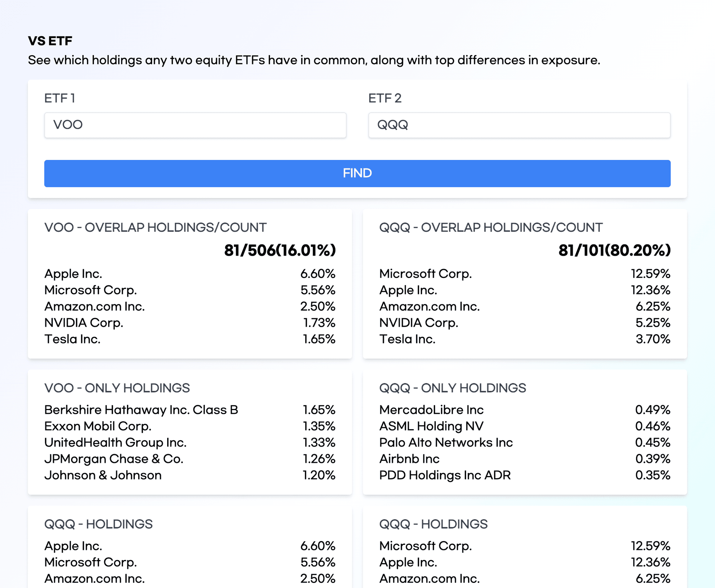Select the 81/506(16.01%) overlap count
Screen dimensions: 715x588
[280, 250]
